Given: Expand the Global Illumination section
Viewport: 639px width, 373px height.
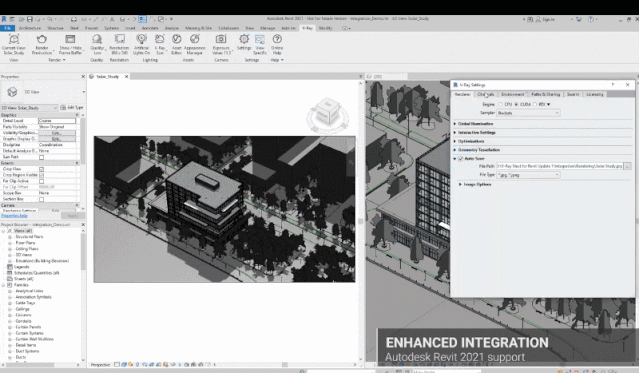Looking at the screenshot, I should pos(455,124).
